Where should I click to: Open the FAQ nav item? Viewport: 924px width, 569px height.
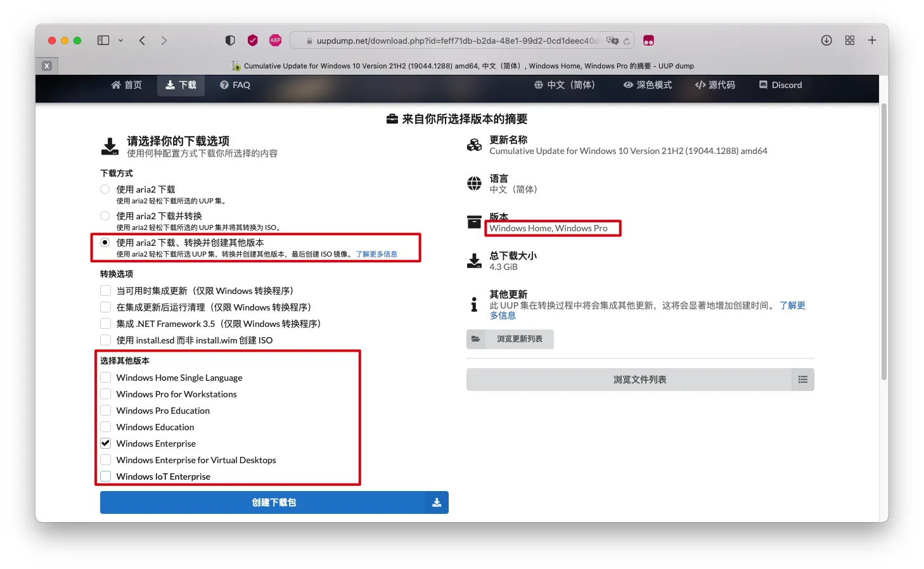[235, 85]
